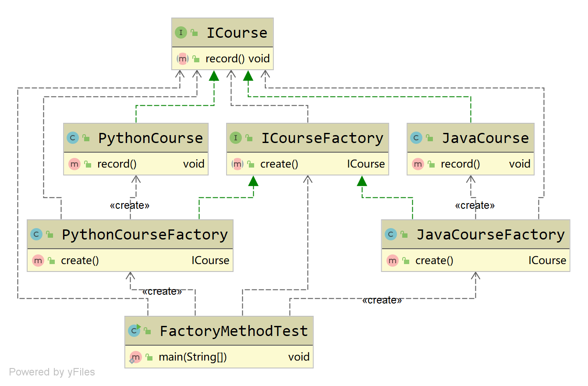Click the visibility lock icon next to JavaCourseFactory title
Viewport: 588px width, 386px height.
[404, 234]
